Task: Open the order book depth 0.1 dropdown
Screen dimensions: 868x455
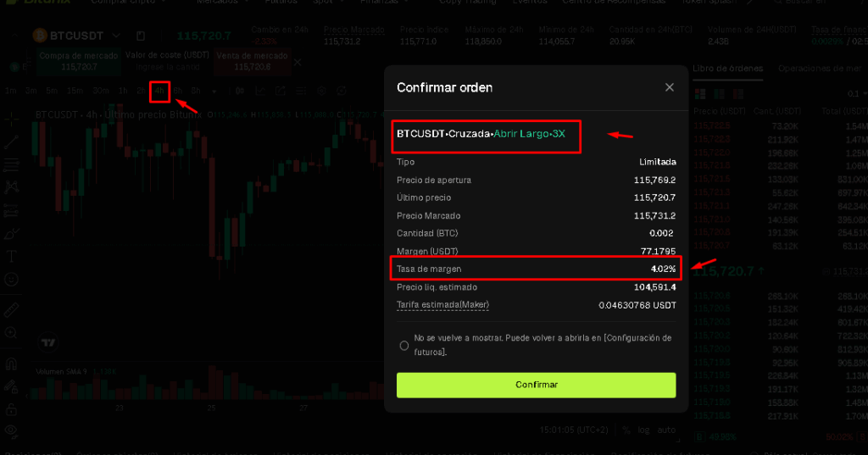Action: click(x=853, y=93)
